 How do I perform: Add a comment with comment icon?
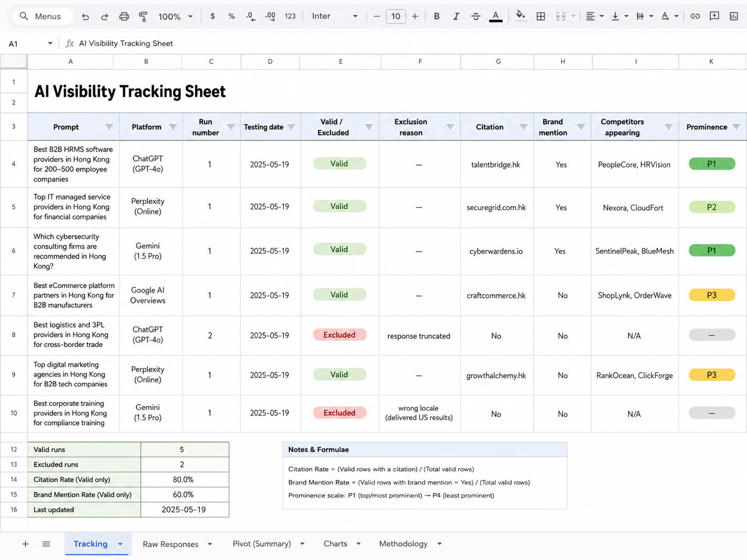coord(714,17)
